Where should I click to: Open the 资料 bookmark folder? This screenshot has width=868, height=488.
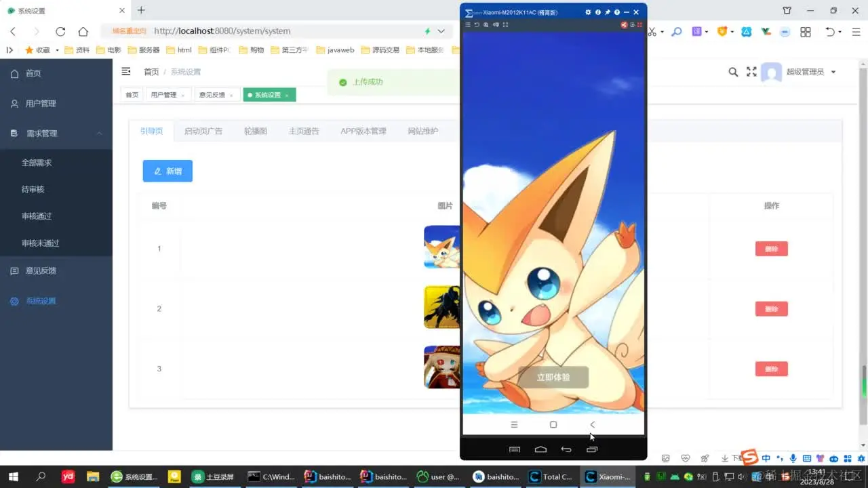tap(77, 49)
